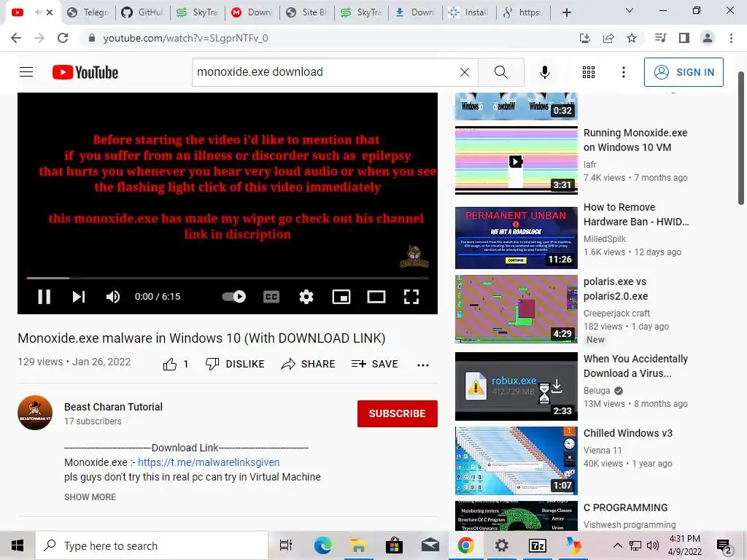This screenshot has width=747, height=560.
Task: Mute the video volume
Action: point(113,297)
